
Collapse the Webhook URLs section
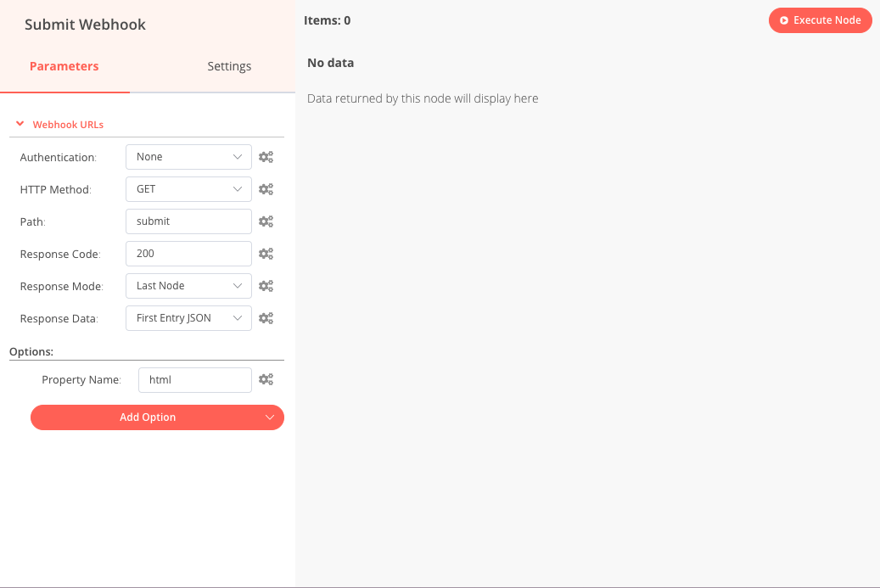(x=20, y=123)
